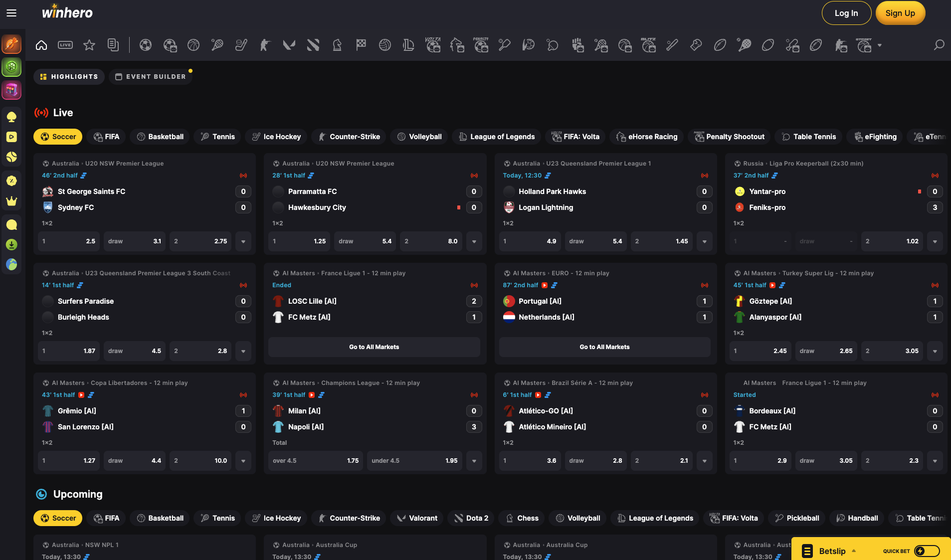Bet on 2 at 1.02 for Feniks-pro

click(x=892, y=241)
